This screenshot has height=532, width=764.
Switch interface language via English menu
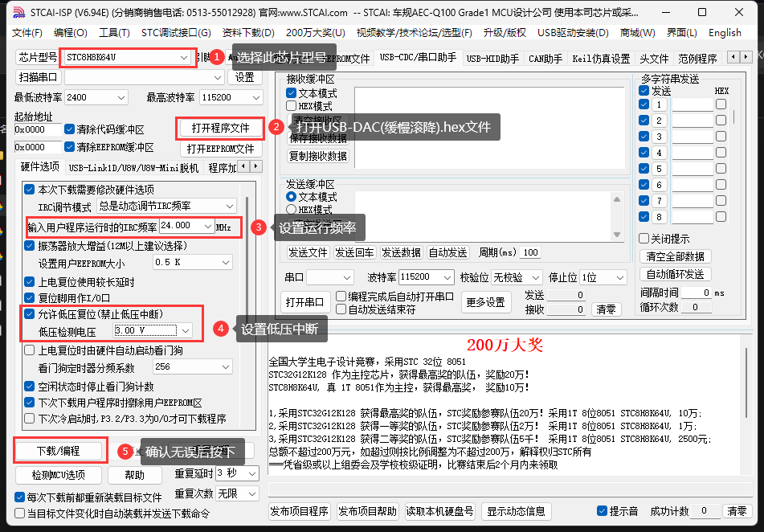click(x=725, y=33)
